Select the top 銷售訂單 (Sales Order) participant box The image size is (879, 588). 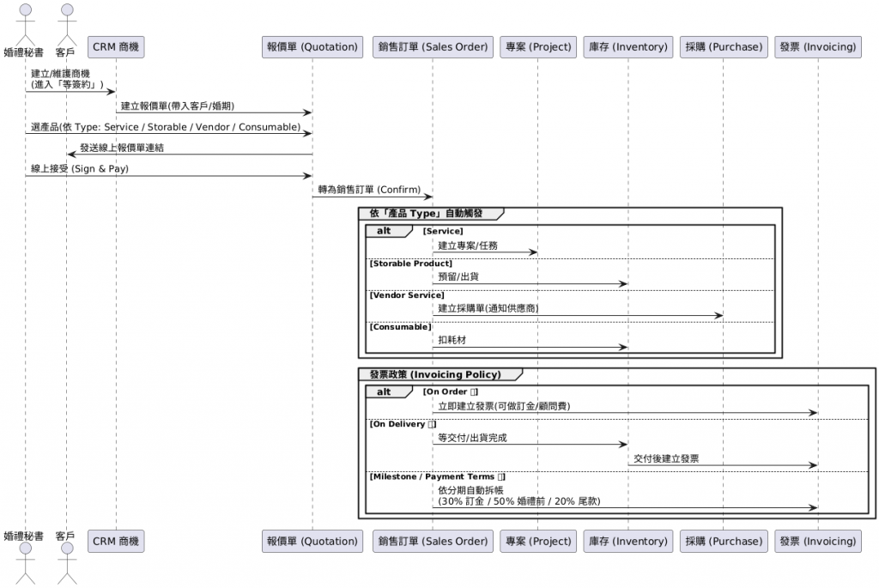(x=433, y=47)
